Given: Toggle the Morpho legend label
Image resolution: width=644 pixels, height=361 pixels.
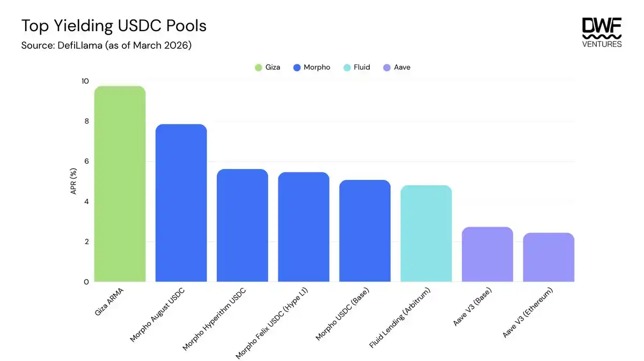Looking at the screenshot, I should [317, 68].
